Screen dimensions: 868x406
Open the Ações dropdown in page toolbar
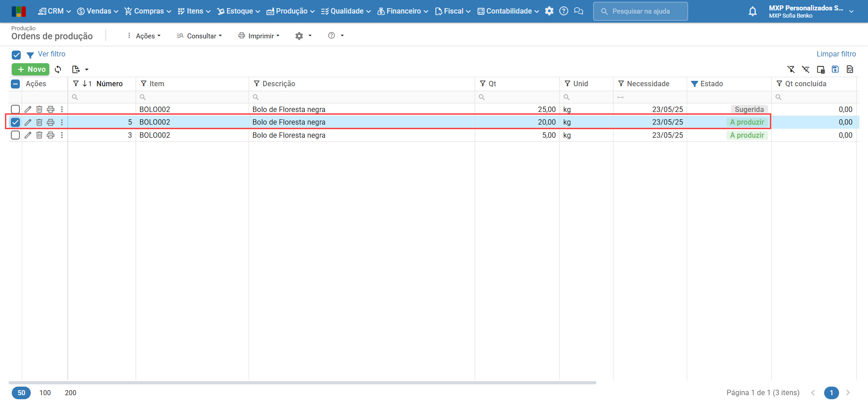144,36
